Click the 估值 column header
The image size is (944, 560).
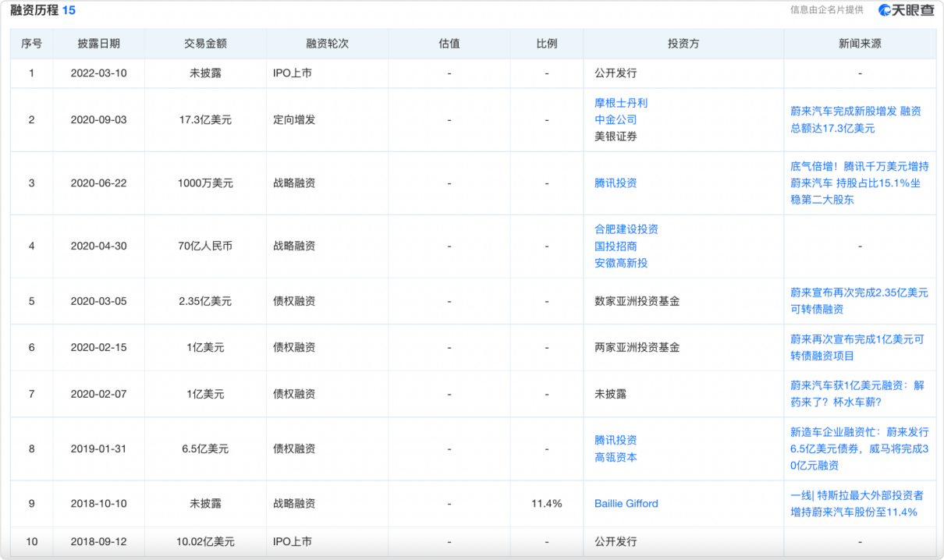coord(449,44)
